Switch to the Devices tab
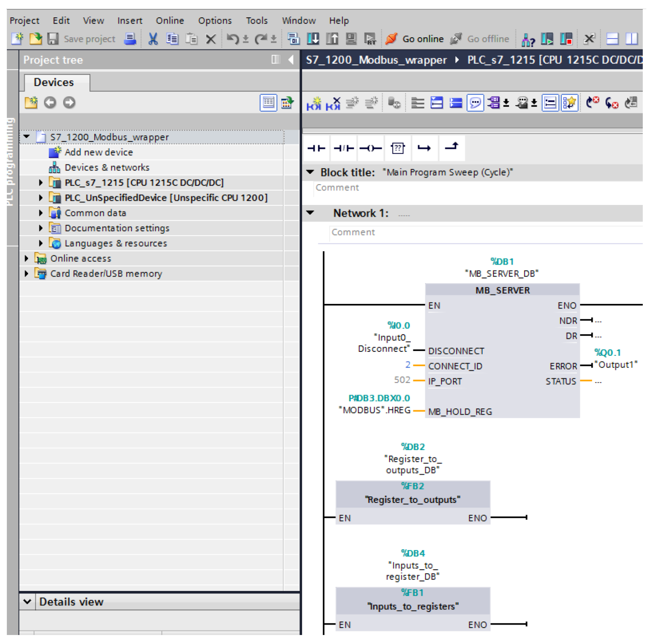The height and width of the screenshot is (644, 651). (x=54, y=82)
